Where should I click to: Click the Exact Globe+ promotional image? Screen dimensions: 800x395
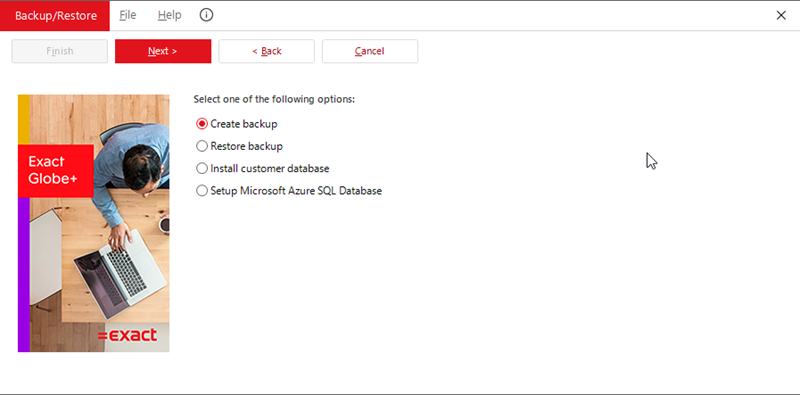point(93,223)
